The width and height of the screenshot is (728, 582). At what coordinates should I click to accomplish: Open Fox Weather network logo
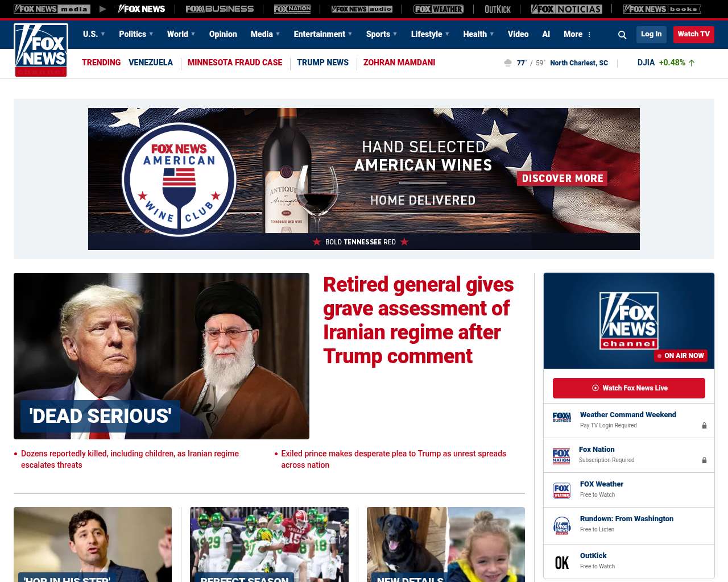pos(439,9)
